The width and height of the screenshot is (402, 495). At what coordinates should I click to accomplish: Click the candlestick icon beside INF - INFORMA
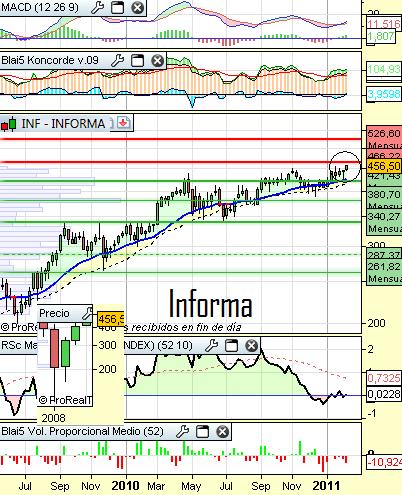point(9,124)
